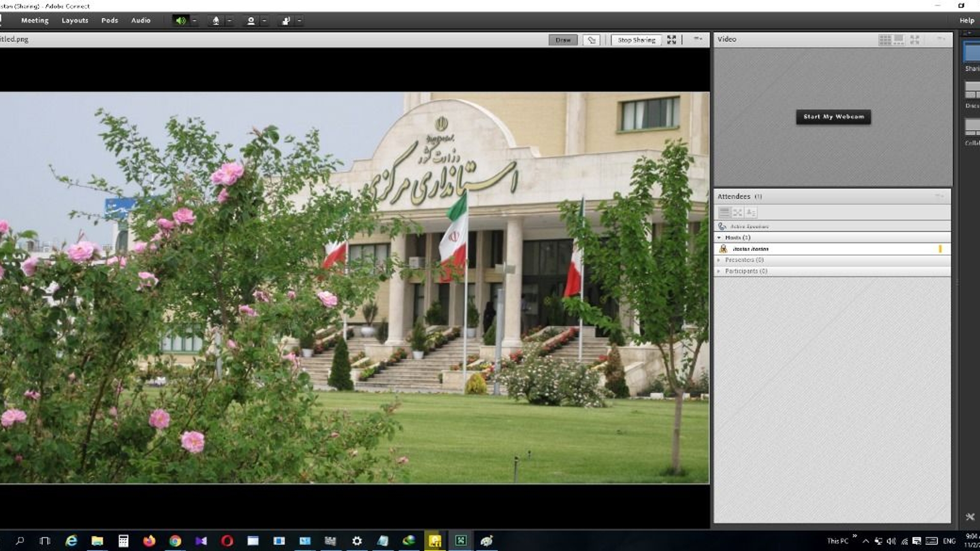This screenshot has width=980, height=551.
Task: Toggle the webcam icon in toolbar
Action: (251, 20)
